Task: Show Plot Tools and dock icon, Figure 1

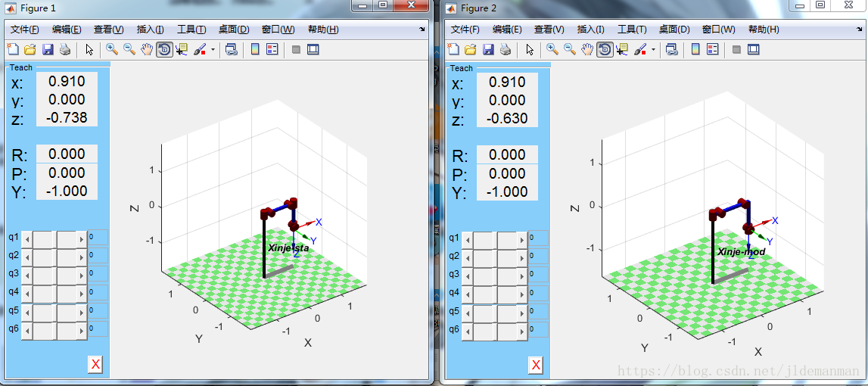Action: (313, 50)
